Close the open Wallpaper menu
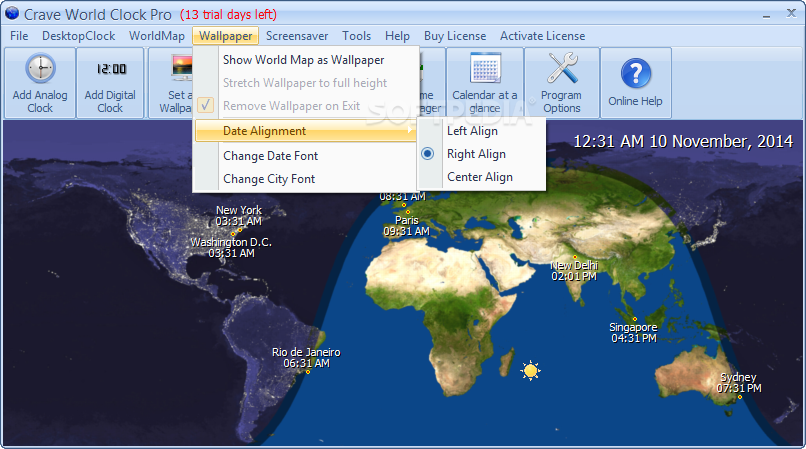The height and width of the screenshot is (449, 806). (226, 36)
